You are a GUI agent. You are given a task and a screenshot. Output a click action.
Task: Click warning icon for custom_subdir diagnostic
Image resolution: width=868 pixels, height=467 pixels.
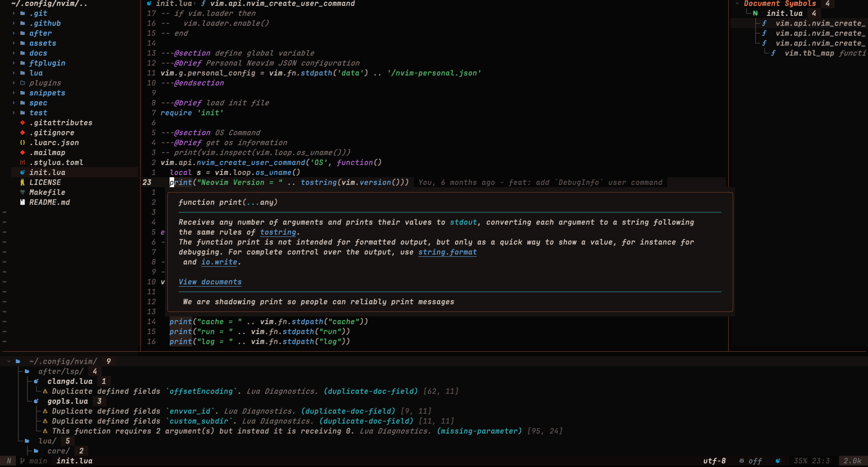[x=45, y=421]
